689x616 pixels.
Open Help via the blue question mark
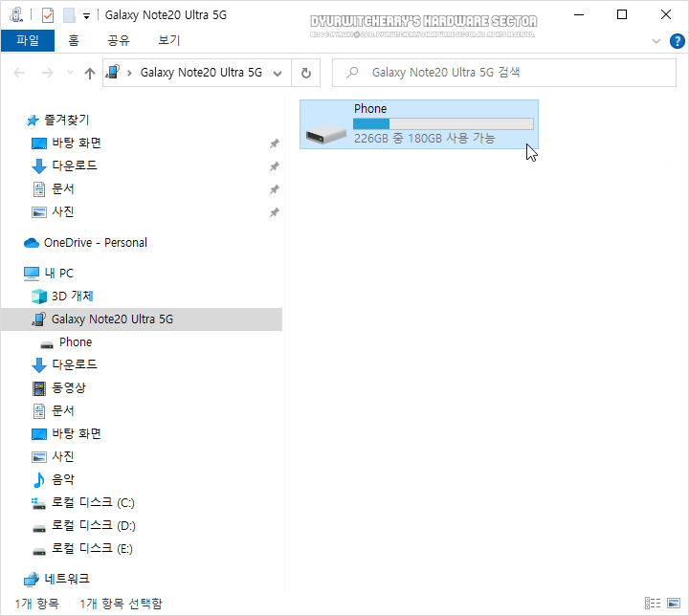(x=678, y=41)
